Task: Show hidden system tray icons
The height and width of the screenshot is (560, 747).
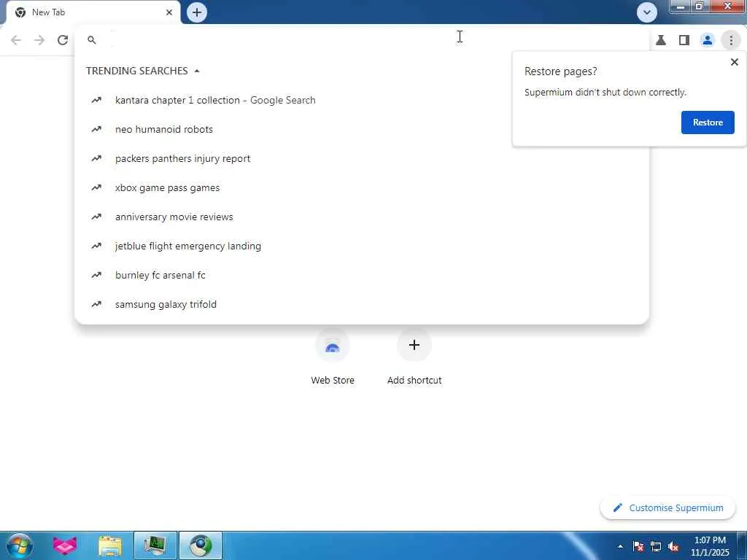Action: (x=620, y=546)
